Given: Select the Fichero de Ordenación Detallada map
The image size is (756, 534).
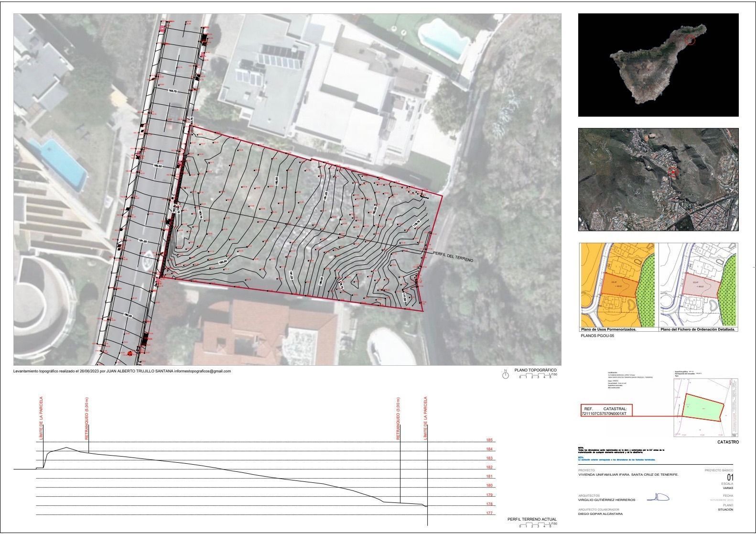Looking at the screenshot, I should (699, 284).
